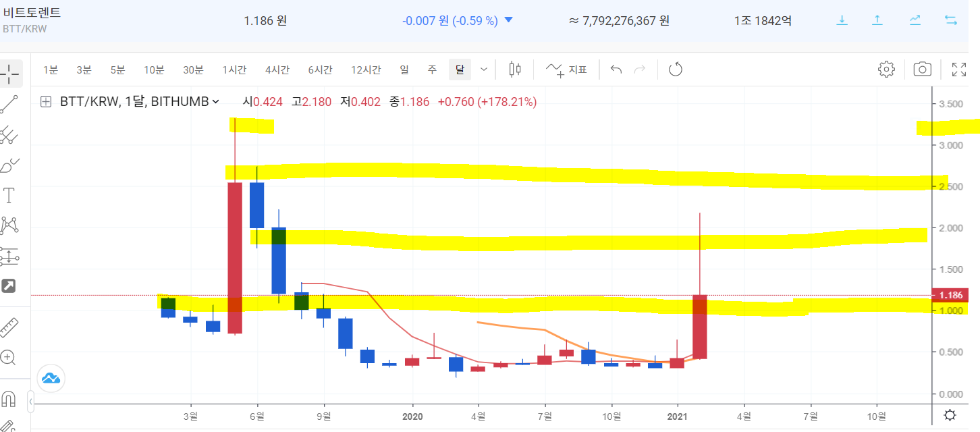Reset the chart with the reload icon
The image size is (980, 432).
(x=676, y=69)
